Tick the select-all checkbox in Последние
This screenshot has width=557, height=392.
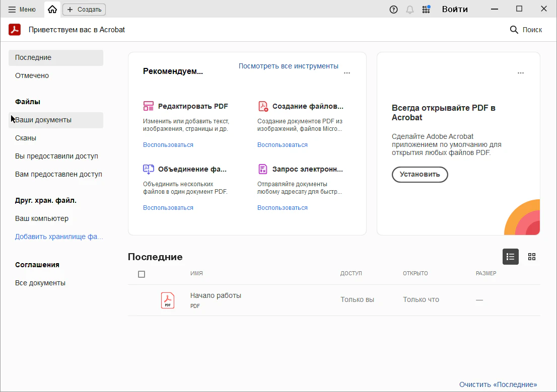(x=142, y=274)
